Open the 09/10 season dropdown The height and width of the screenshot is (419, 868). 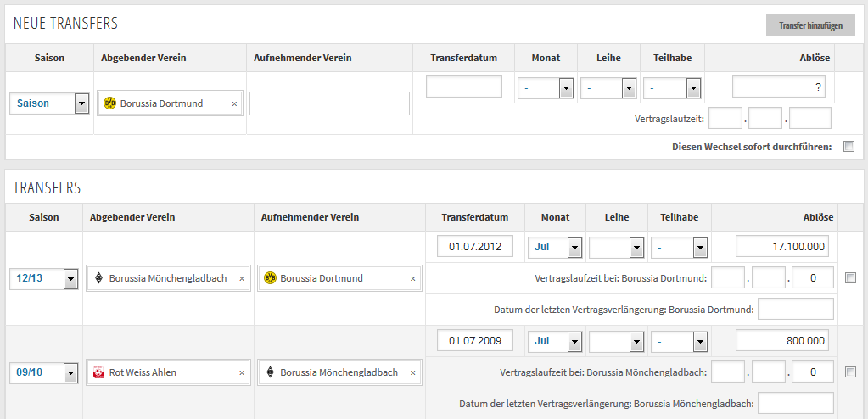[x=44, y=372]
